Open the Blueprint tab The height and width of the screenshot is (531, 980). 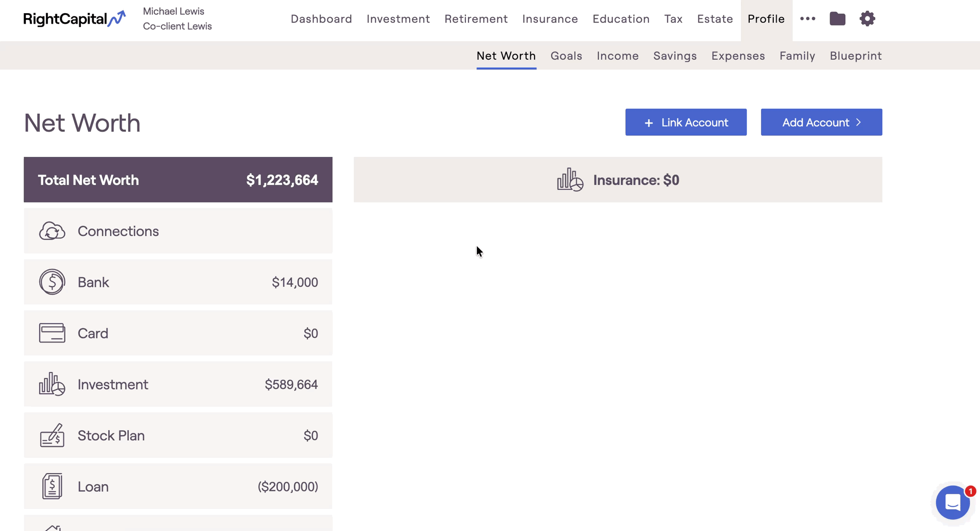pos(856,56)
